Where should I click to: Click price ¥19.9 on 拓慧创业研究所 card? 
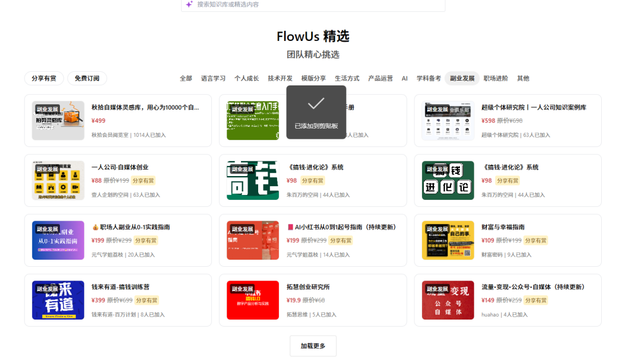tap(294, 300)
